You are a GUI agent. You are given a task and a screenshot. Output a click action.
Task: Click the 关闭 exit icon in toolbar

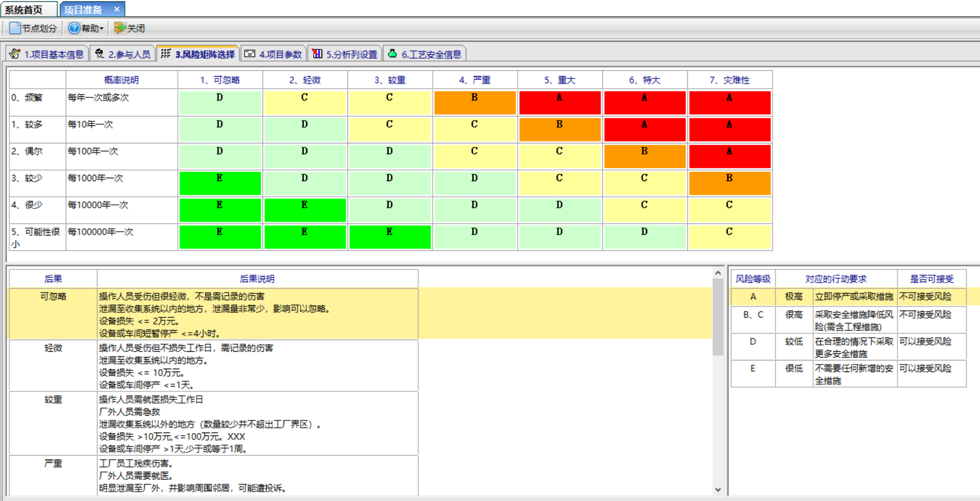coord(120,28)
